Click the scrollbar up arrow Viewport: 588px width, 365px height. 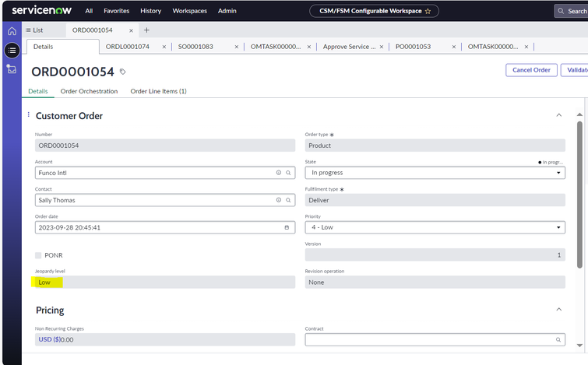tap(579, 114)
